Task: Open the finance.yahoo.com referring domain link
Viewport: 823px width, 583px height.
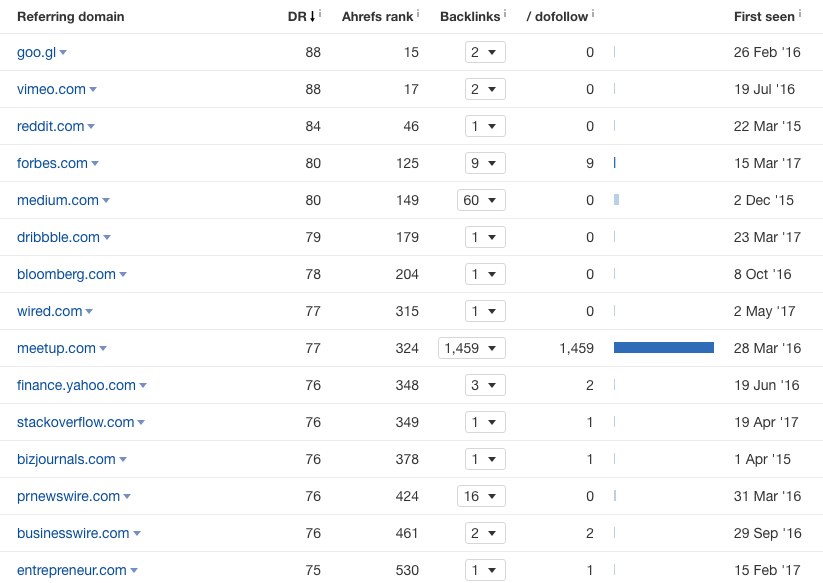Action: point(76,385)
